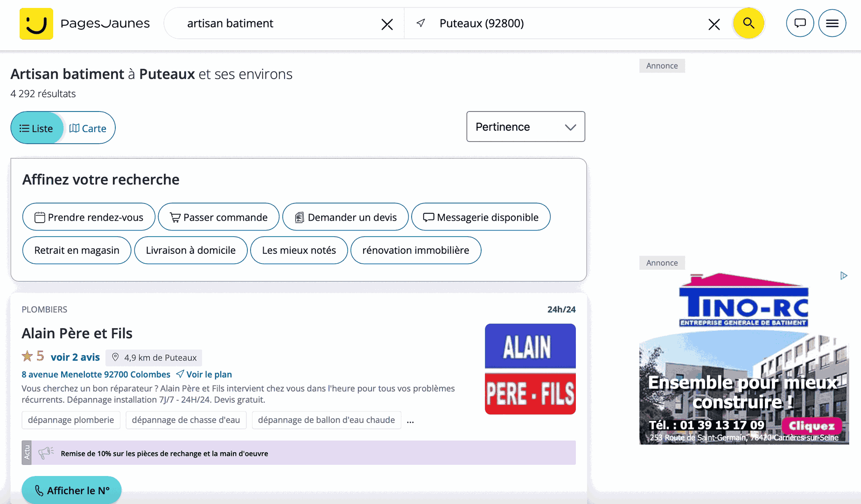Open the TINO-RC advertisement banner
861x504 pixels.
coord(744,358)
